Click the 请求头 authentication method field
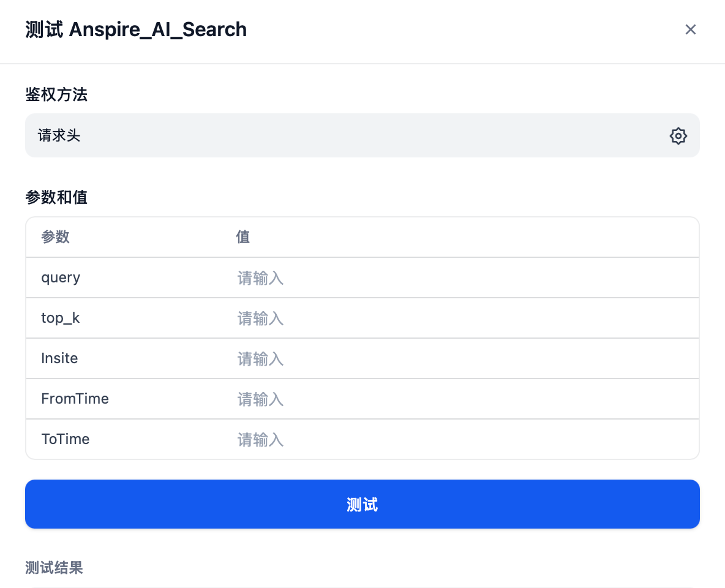This screenshot has width=725, height=588. click(x=343, y=135)
